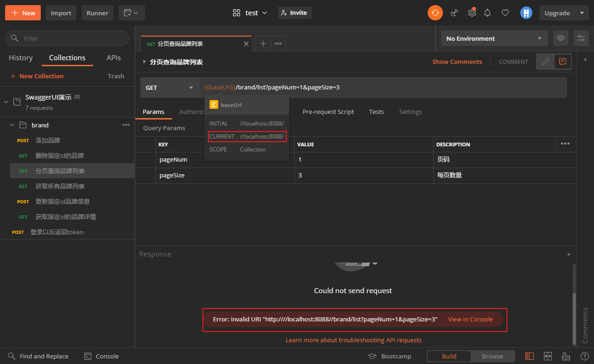Viewport: 594px width, 364px height.
Task: Open the Tests tab
Action: point(376,112)
